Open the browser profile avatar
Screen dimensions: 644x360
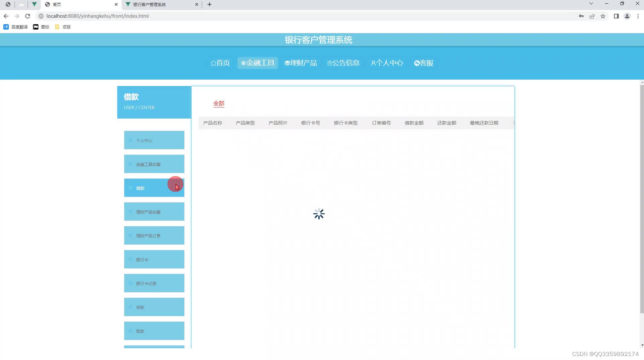tap(627, 16)
